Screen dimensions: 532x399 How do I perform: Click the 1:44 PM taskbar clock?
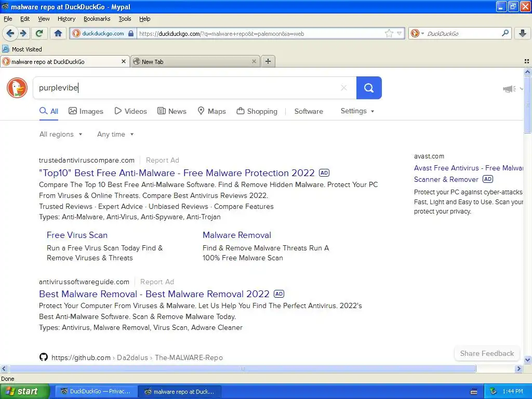[x=513, y=392]
